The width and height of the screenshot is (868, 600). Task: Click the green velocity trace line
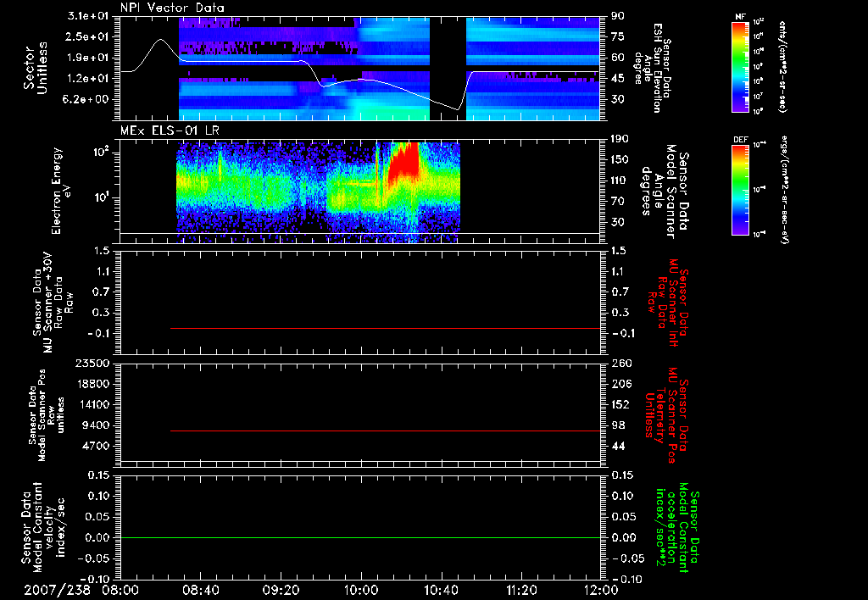pyautogui.click(x=360, y=537)
